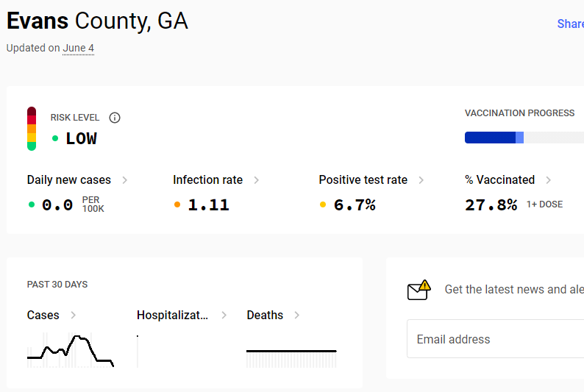Expand Infection rate chevron arrow
Screen dimensions: 584x392
point(256,180)
